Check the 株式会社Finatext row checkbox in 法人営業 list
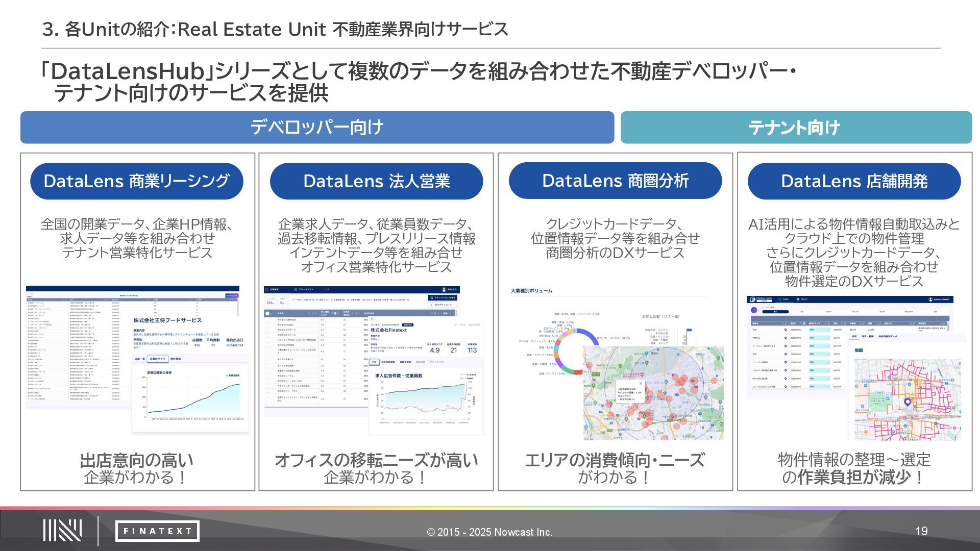Screen dimensions: 980x551 [x=267, y=325]
